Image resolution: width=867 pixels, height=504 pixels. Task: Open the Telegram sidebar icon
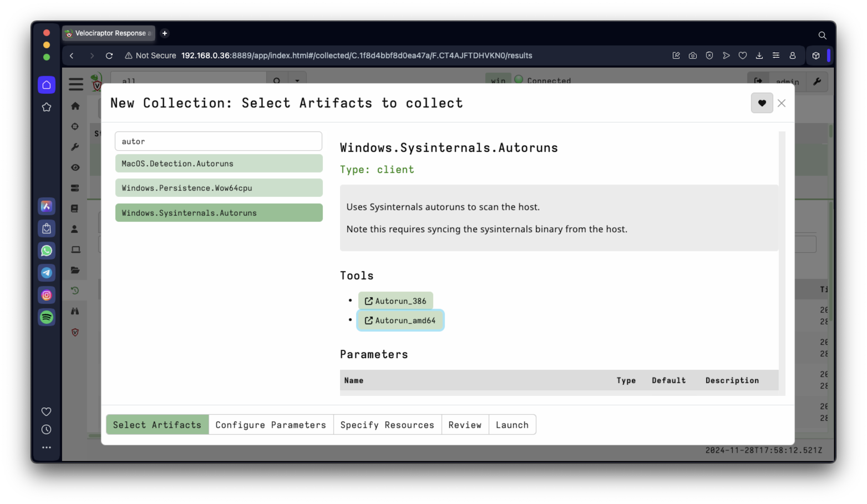click(47, 273)
